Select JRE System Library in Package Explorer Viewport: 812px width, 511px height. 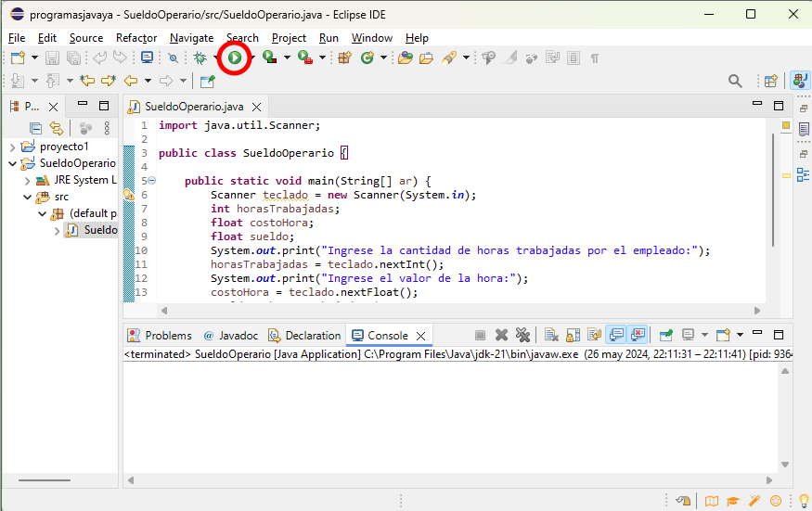coord(84,180)
